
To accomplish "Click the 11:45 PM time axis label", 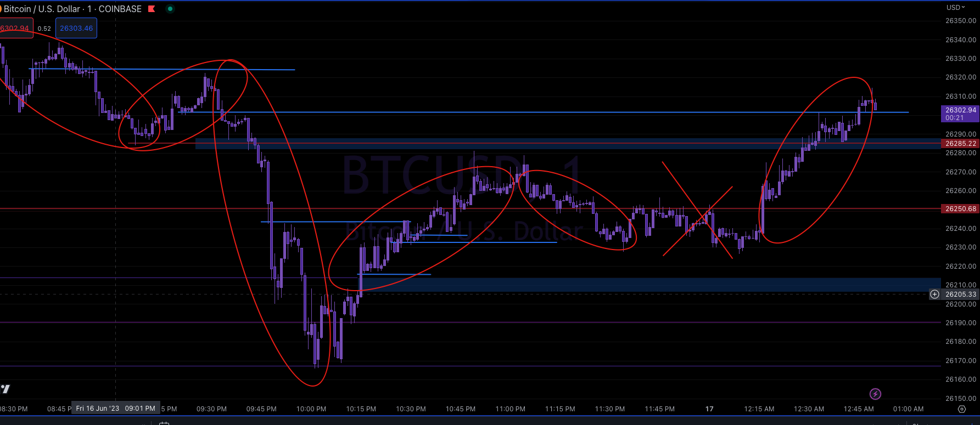I will point(660,409).
